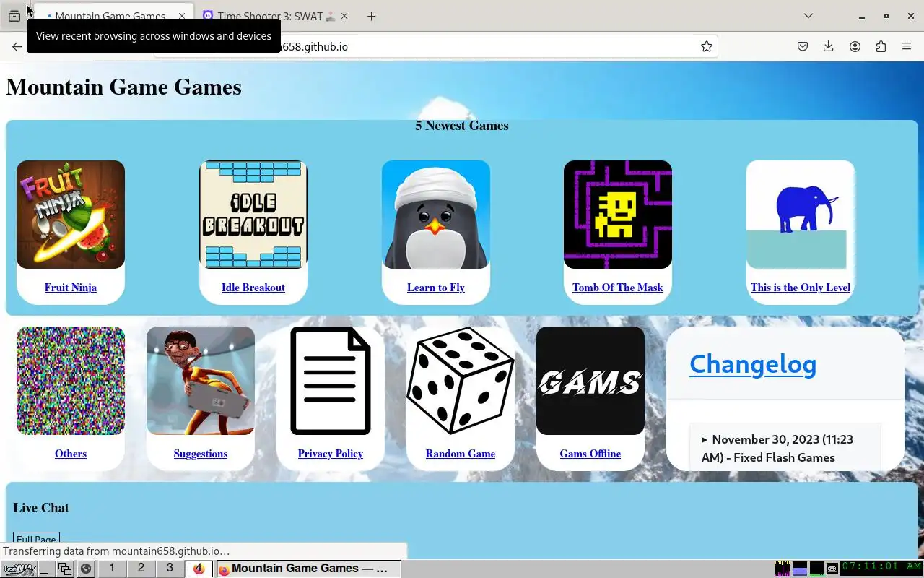Click the green network monitor tray graph
924x578 pixels.
tap(817, 569)
